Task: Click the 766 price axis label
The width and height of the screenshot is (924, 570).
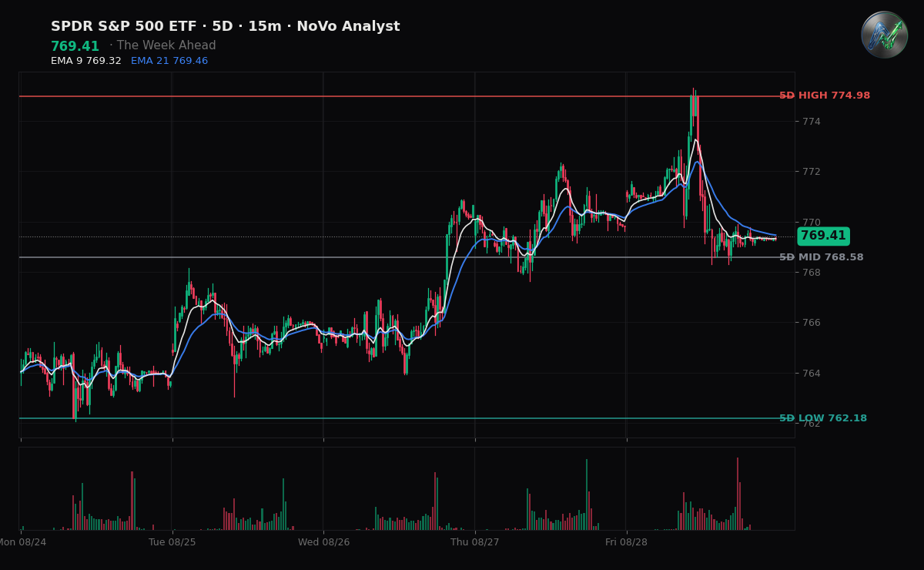Action: coord(812,323)
